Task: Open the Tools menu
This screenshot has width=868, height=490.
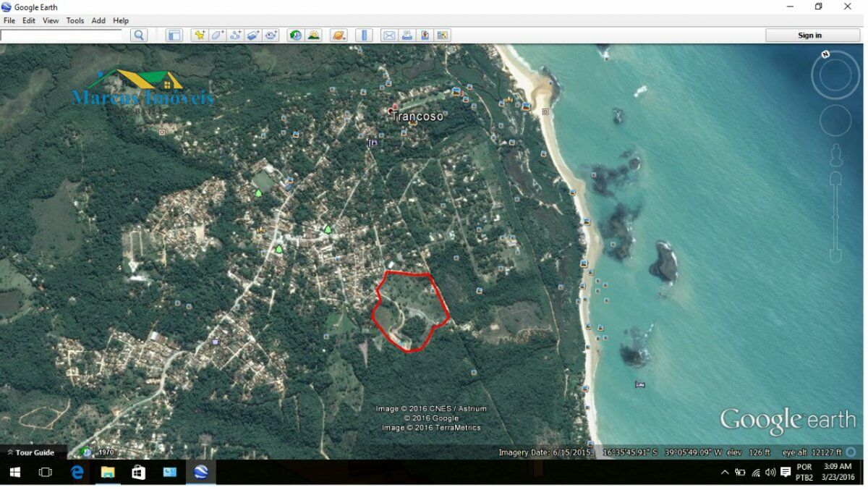Action: click(75, 21)
